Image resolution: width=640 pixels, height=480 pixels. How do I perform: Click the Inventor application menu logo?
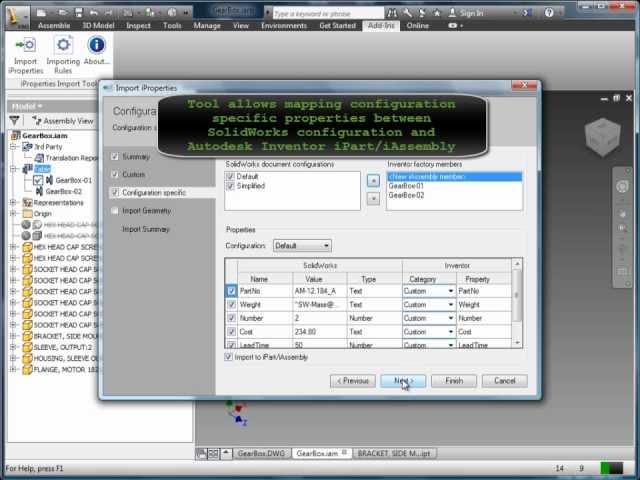point(17,18)
